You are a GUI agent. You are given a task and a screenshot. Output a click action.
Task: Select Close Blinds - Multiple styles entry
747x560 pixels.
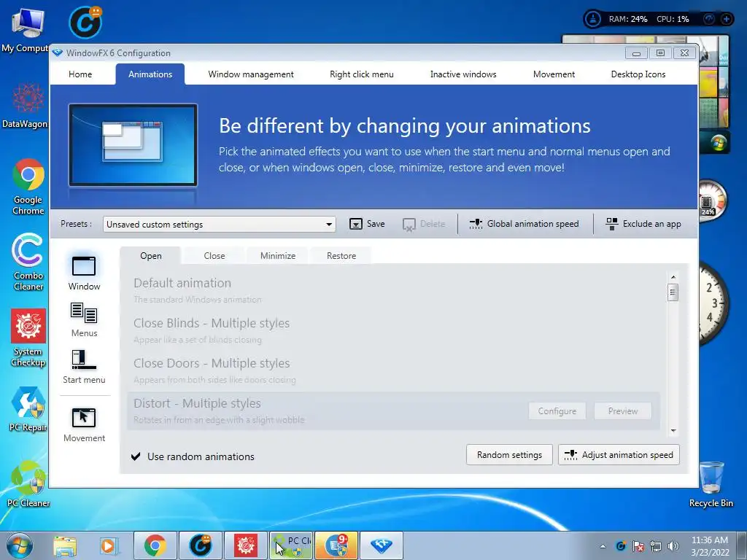[x=393, y=330]
